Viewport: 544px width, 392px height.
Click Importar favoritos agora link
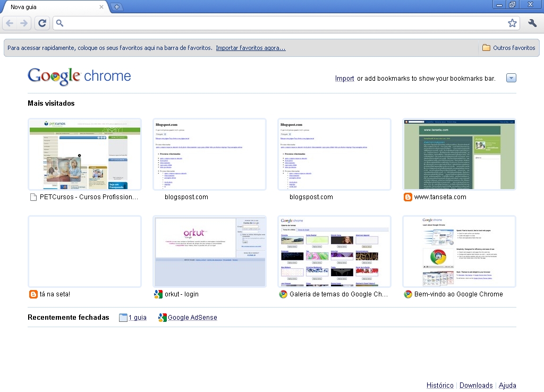click(x=251, y=48)
